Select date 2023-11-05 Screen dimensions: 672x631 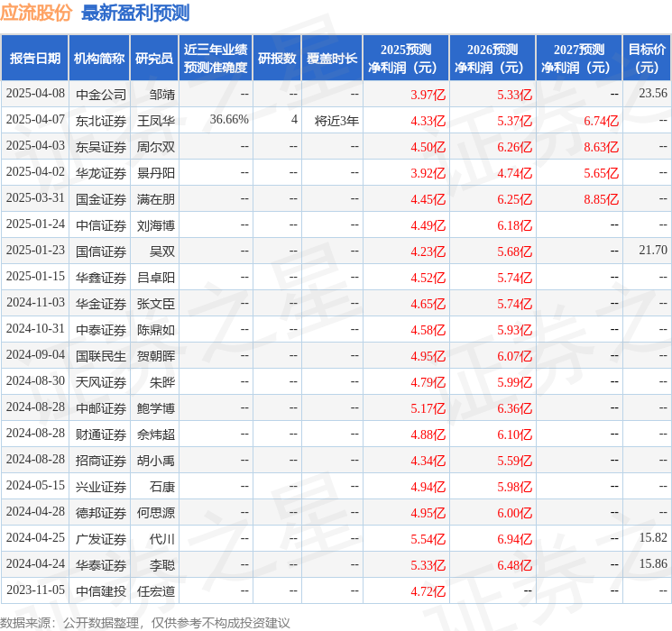[35, 590]
